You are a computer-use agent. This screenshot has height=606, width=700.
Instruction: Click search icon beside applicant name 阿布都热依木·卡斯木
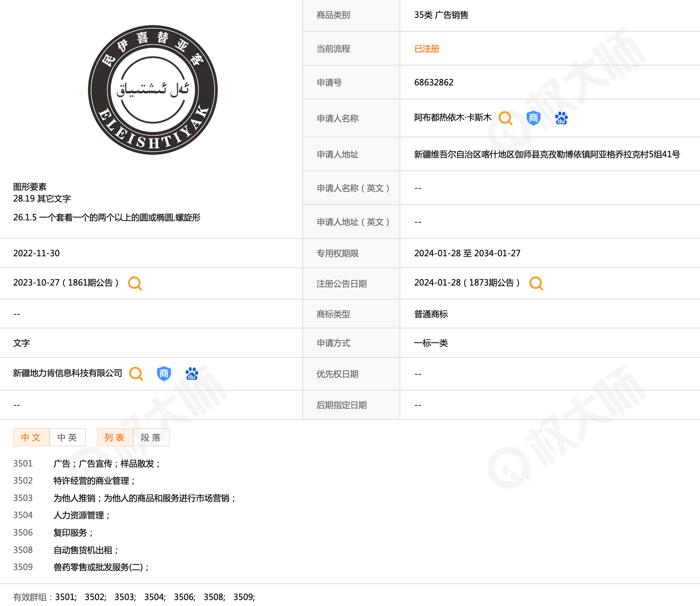tap(505, 118)
